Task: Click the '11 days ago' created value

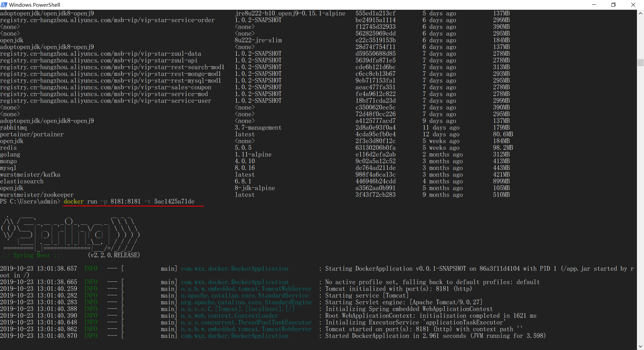Action: 441,128
